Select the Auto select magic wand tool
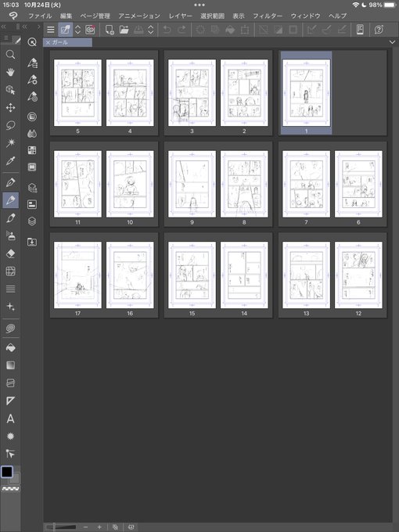This screenshot has width=399, height=532. click(10, 143)
